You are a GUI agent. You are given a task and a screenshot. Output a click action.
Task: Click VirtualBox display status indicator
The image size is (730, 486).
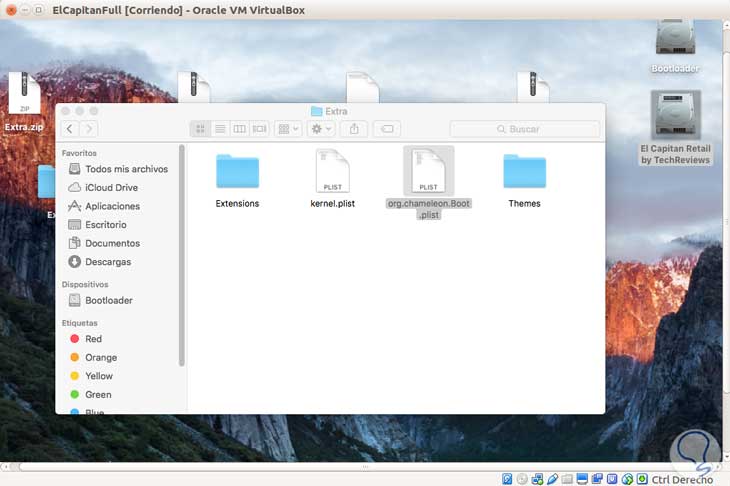coord(582,479)
